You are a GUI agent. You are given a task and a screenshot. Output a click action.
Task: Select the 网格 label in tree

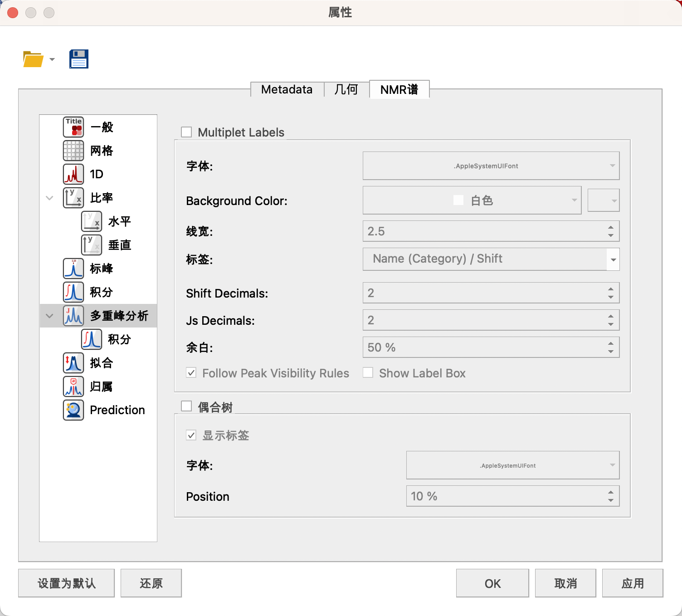click(102, 151)
